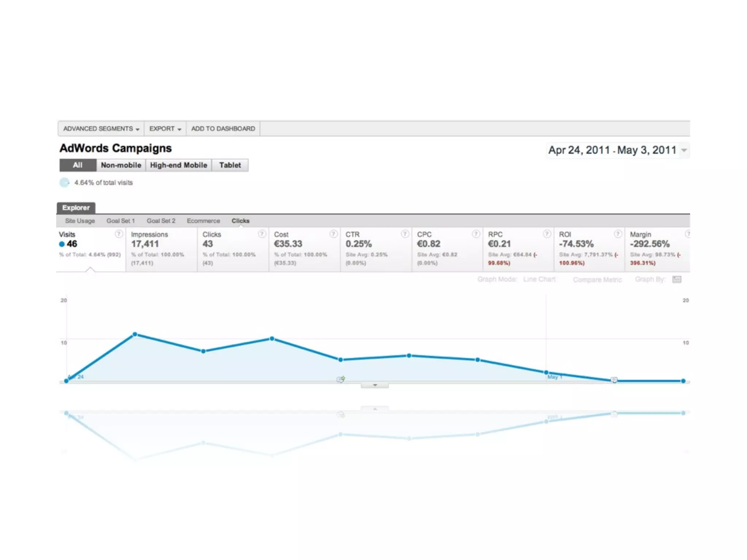Expand the annotations drawer below the chart

tap(375, 385)
